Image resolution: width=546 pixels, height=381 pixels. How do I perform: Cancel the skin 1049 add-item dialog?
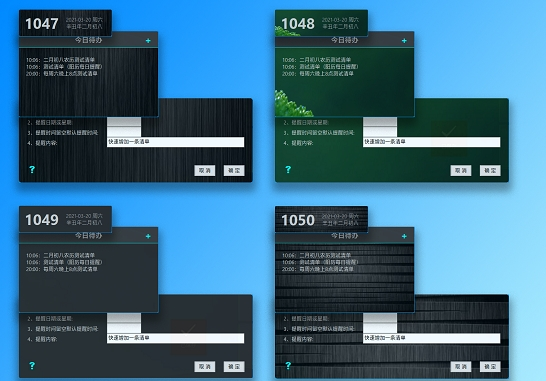coord(205,366)
